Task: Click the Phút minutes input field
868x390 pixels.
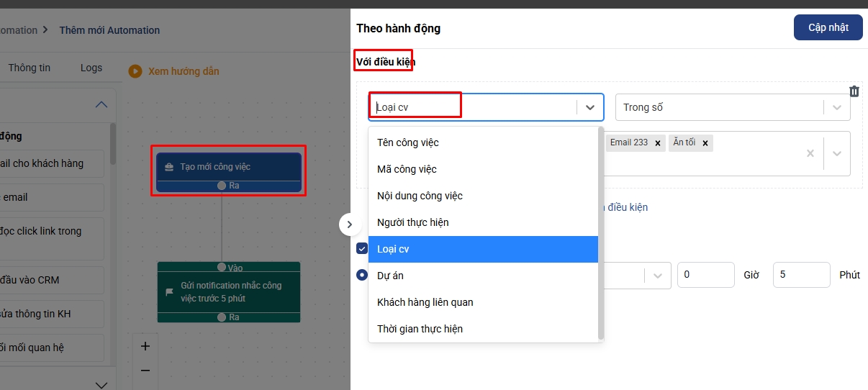Action: 801,275
